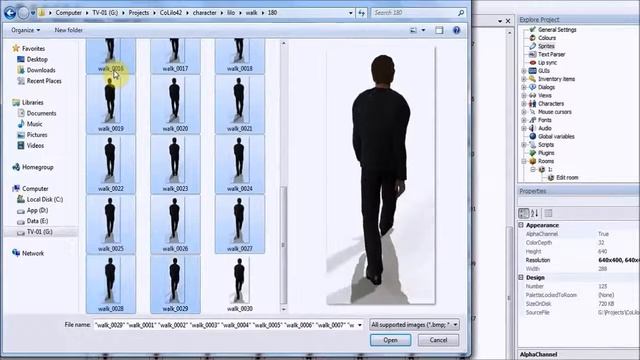The height and width of the screenshot is (360, 640).
Task: Click the 'character' breadcrumb in the address bar
Action: pos(204,13)
